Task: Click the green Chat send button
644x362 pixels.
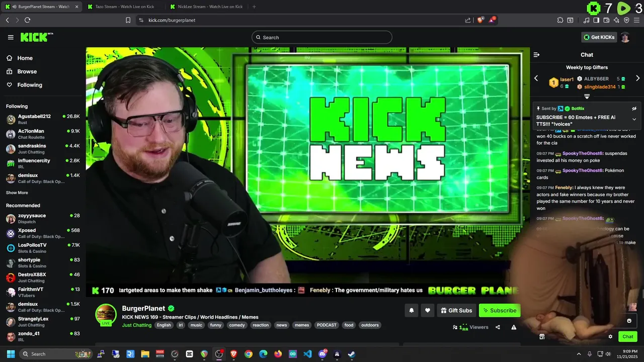Action: point(627,337)
